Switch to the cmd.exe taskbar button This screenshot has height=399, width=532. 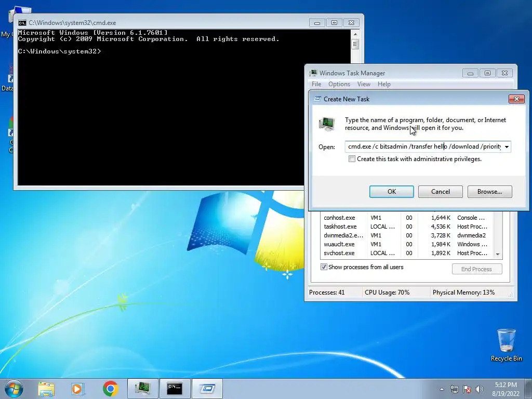click(x=175, y=389)
